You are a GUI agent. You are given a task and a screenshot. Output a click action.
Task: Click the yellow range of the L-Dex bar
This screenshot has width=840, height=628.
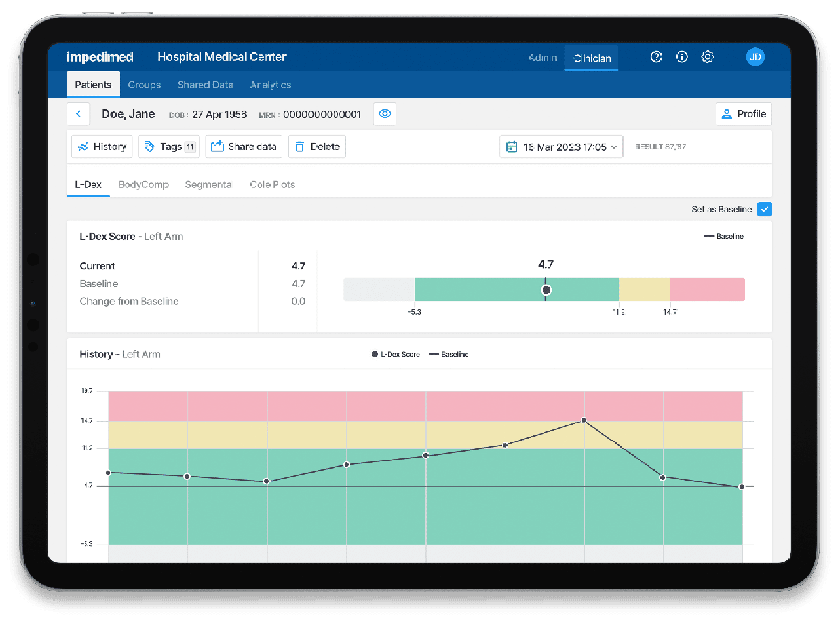(x=644, y=290)
